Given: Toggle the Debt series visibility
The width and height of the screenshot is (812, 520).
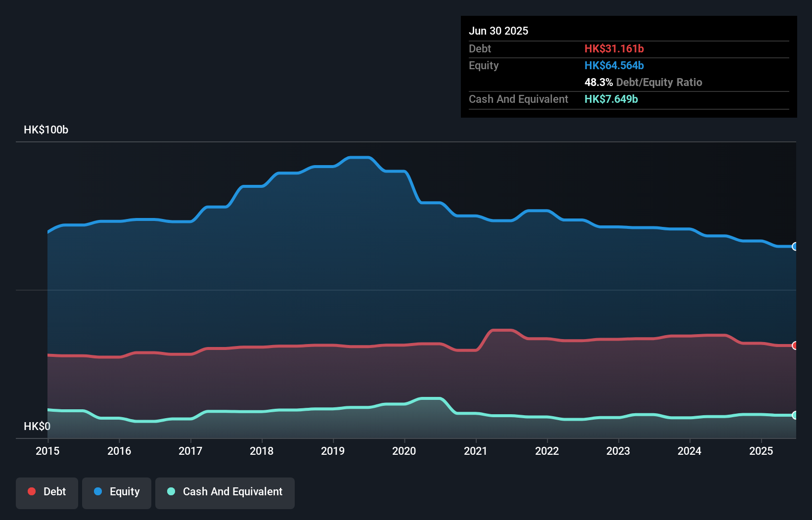Looking at the screenshot, I should pyautogui.click(x=47, y=492).
